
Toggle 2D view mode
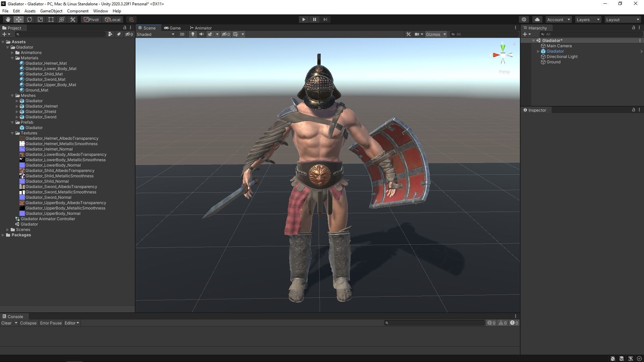coord(182,34)
